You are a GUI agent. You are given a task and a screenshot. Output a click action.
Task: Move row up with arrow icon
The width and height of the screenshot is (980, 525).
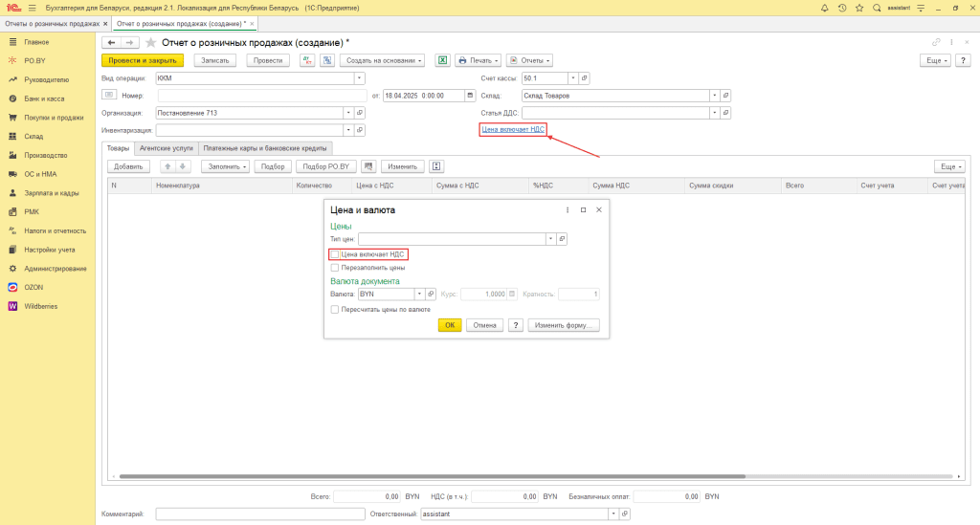167,166
